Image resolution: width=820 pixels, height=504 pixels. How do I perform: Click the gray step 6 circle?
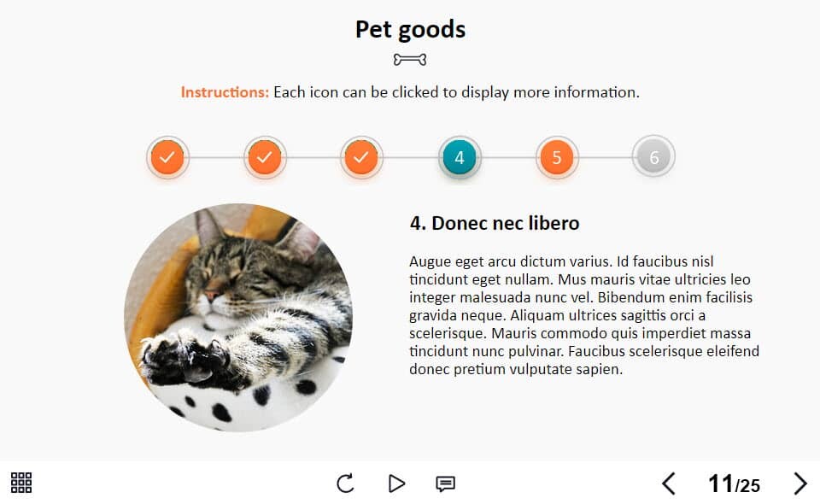[x=654, y=157]
